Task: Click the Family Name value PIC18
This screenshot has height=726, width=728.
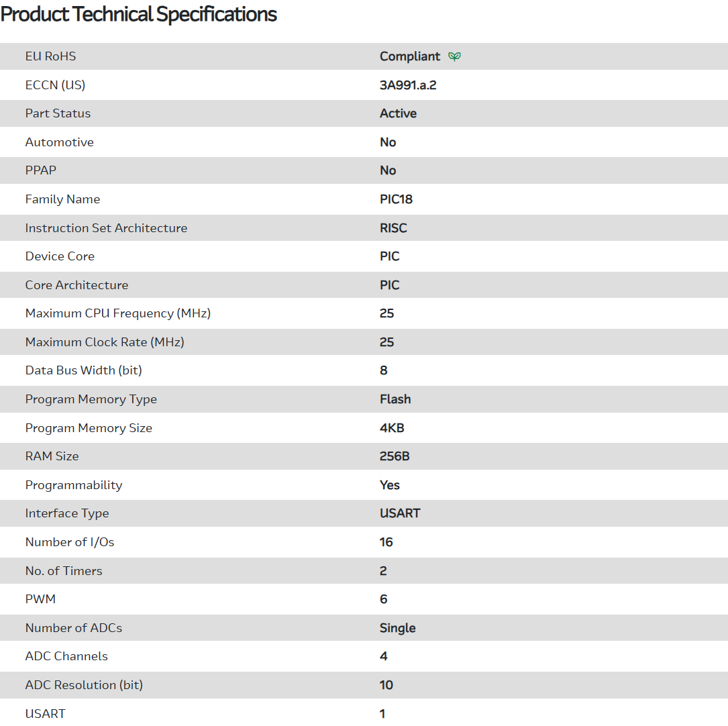Action: point(396,199)
